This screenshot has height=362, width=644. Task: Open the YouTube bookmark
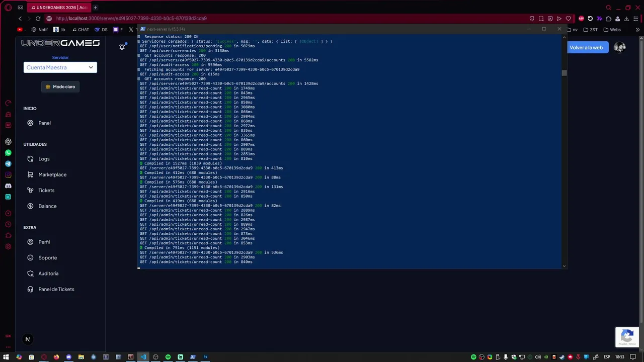pyautogui.click(x=20, y=30)
